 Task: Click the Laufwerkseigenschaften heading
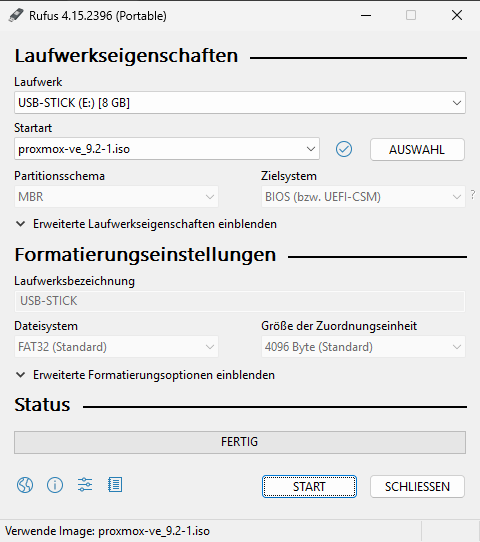point(126,56)
